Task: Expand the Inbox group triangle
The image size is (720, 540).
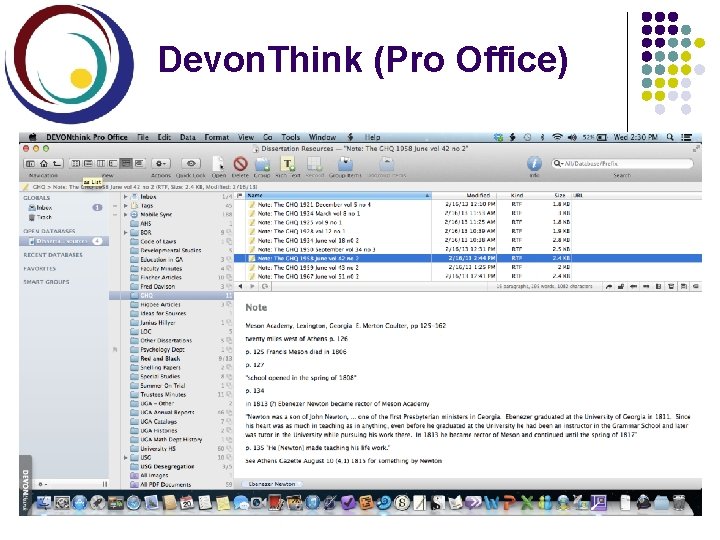Action: (125, 197)
